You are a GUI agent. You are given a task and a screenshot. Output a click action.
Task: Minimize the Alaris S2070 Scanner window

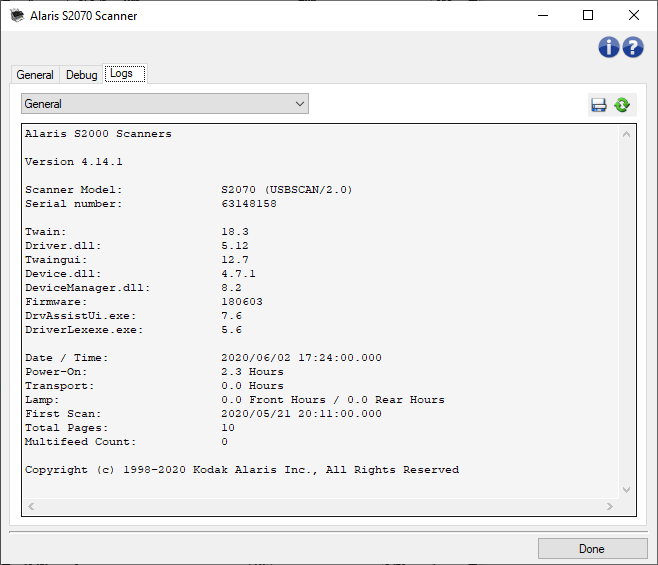543,16
